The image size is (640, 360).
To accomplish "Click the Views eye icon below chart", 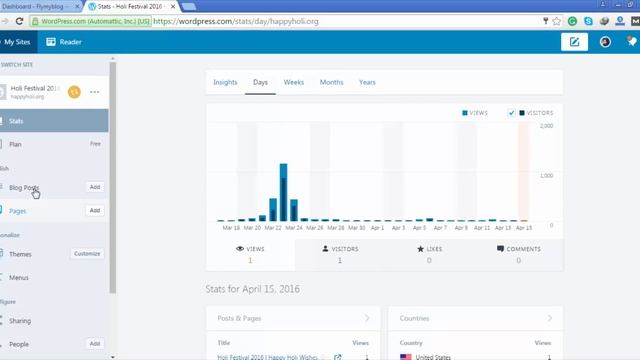I will [240, 249].
